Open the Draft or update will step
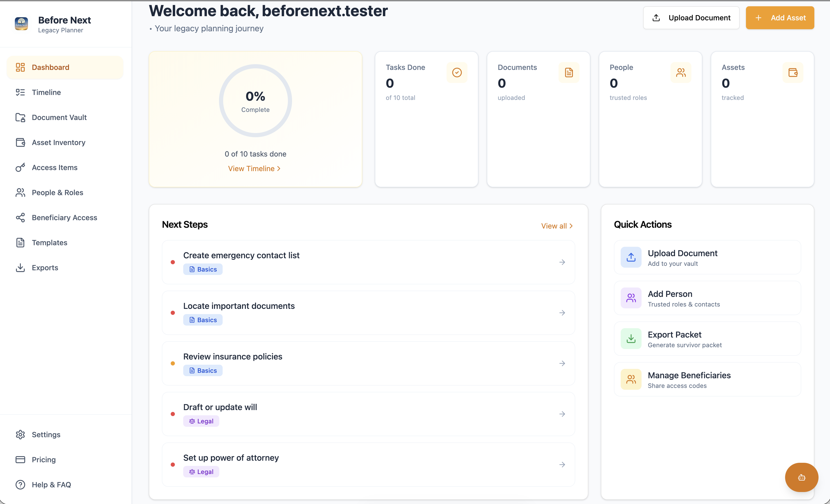Image resolution: width=830 pixels, height=504 pixels. pyautogui.click(x=369, y=414)
